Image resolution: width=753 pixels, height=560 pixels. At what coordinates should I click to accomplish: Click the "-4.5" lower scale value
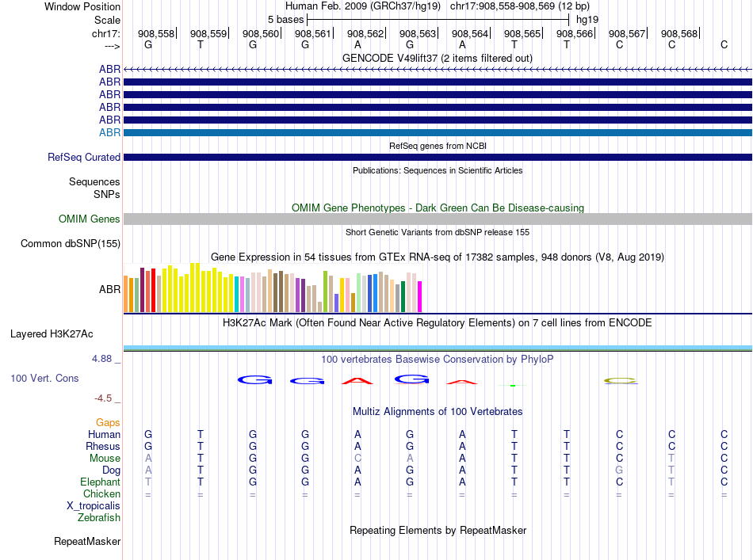coord(103,398)
